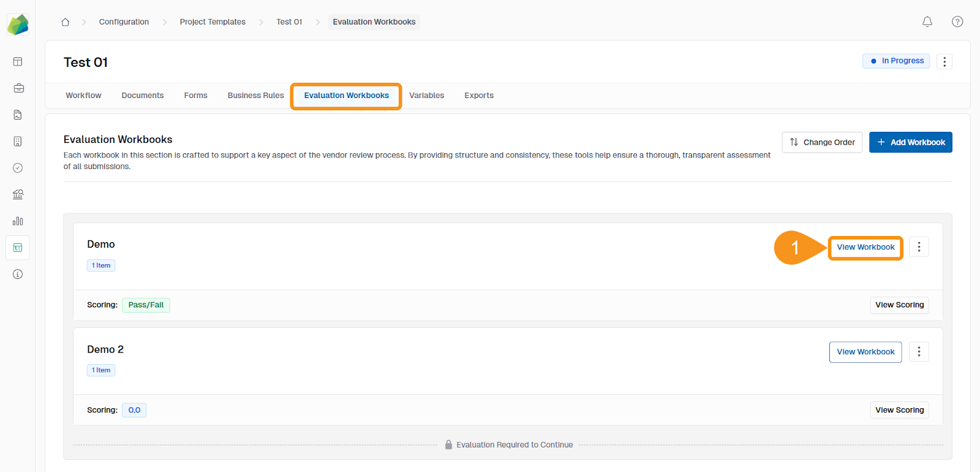Open the building icon in sidebar

click(18, 142)
